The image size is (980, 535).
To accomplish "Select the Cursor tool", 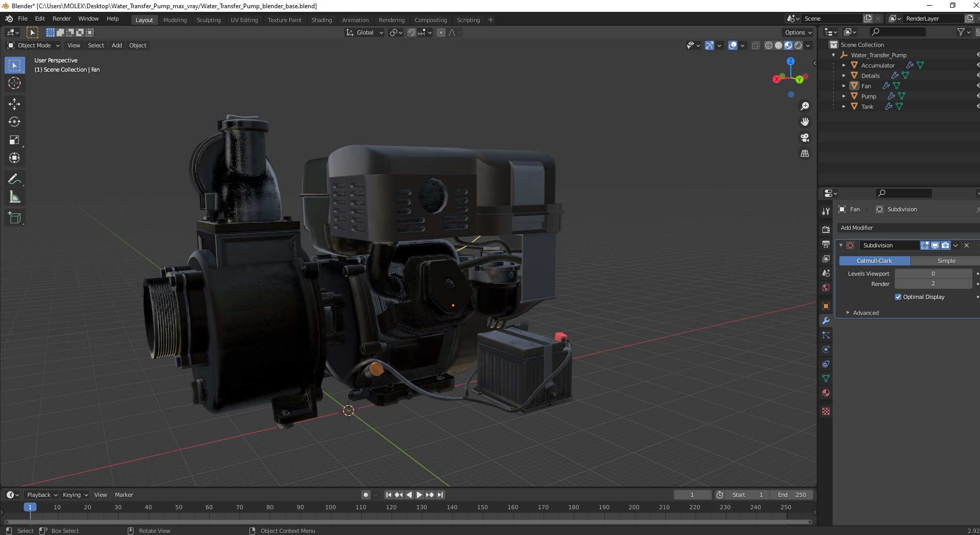I will [14, 83].
